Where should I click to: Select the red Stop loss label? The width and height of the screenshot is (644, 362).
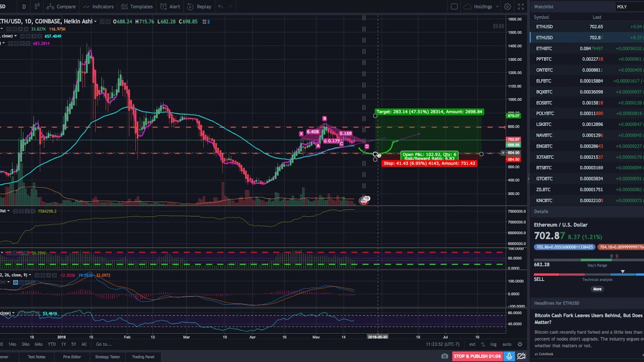point(429,163)
